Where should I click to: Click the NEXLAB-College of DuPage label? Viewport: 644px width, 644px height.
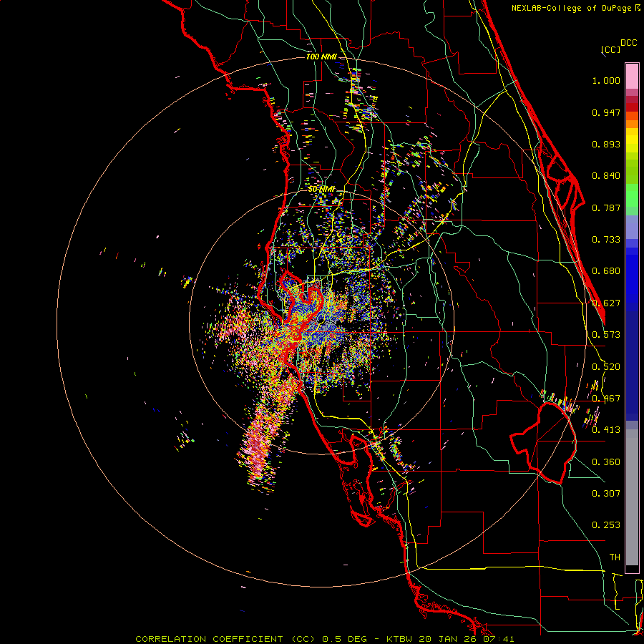pos(572,8)
